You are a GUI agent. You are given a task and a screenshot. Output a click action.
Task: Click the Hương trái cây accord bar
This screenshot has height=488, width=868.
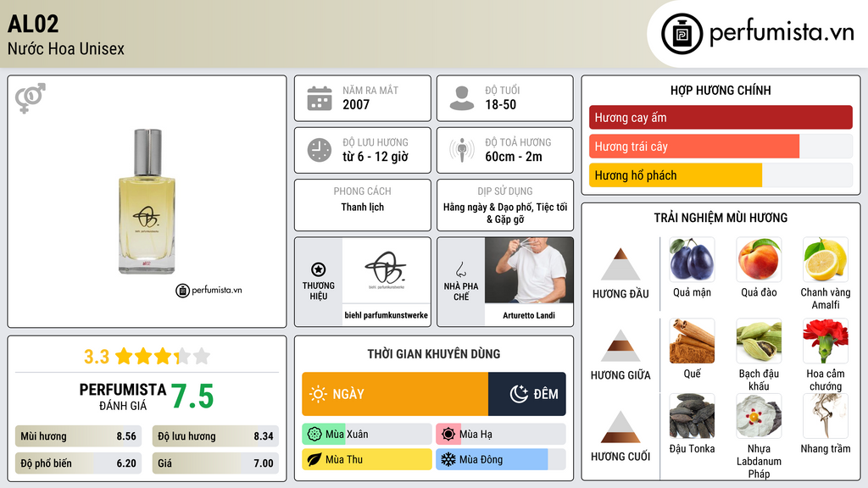tap(721, 147)
